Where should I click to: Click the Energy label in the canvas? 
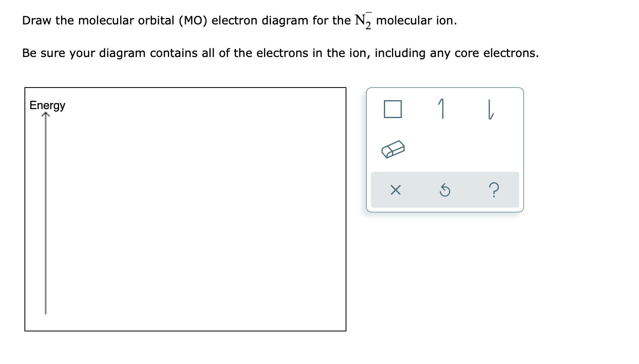click(47, 105)
